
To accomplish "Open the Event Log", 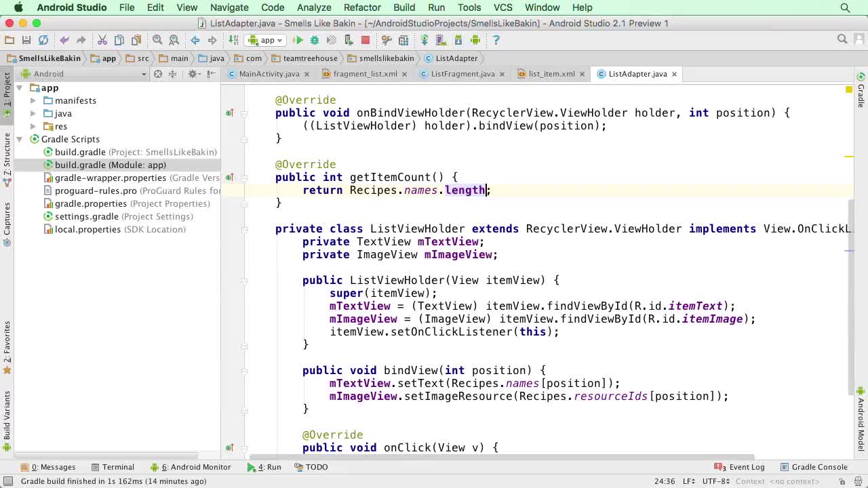I will (740, 467).
